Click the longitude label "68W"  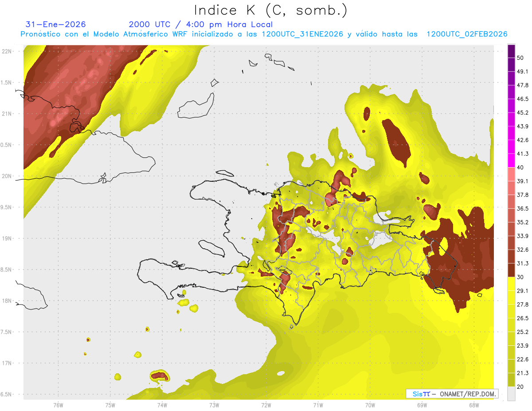click(473, 405)
